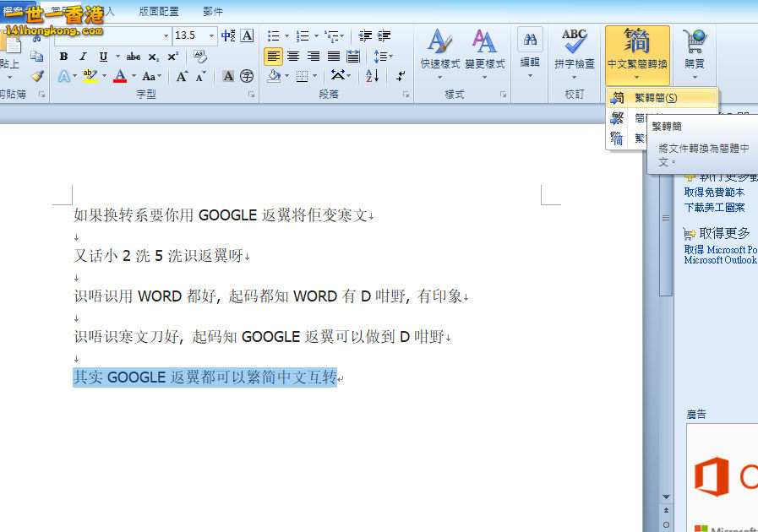Open 取得免費範本 link
758x532 pixels.
tap(714, 193)
